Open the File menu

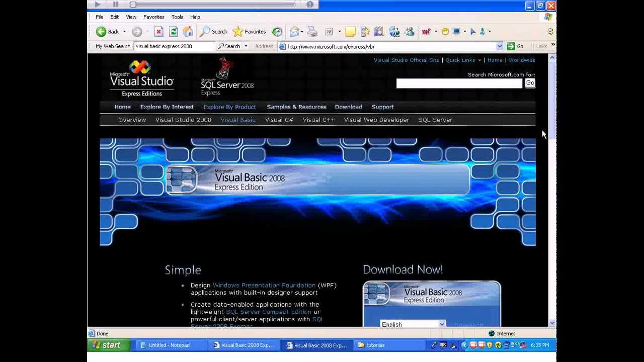(100, 17)
